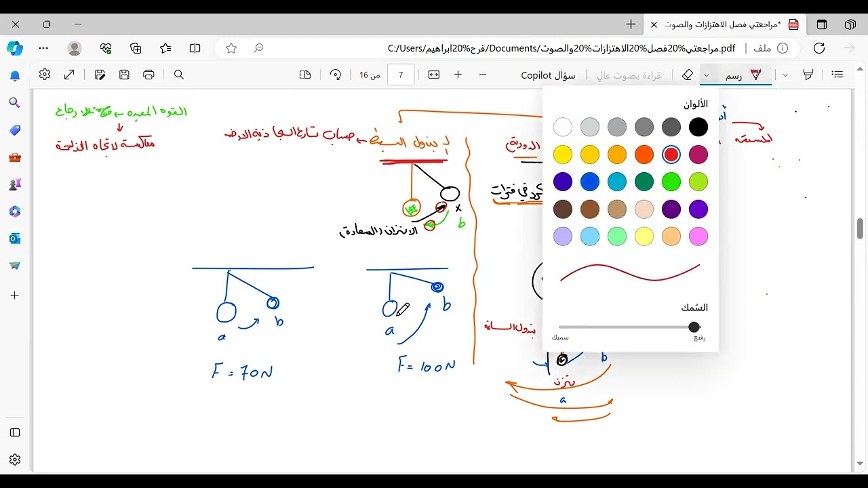Refresh the page

pyautogui.click(x=819, y=48)
